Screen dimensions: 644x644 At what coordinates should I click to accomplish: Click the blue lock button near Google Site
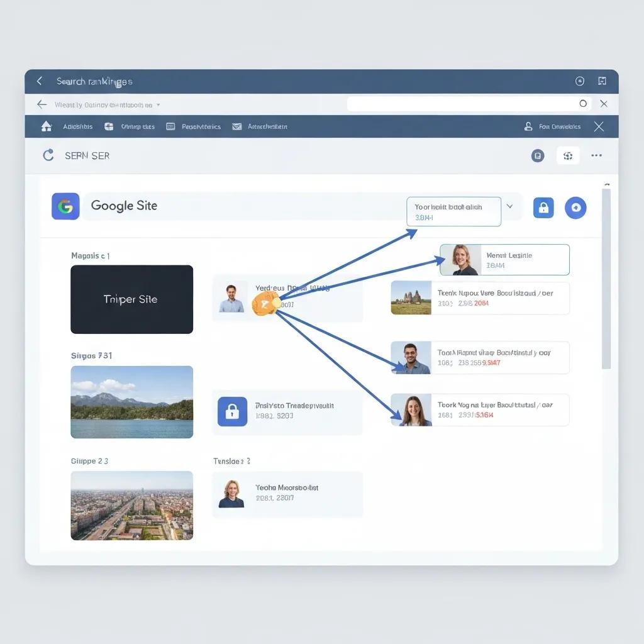tap(543, 208)
